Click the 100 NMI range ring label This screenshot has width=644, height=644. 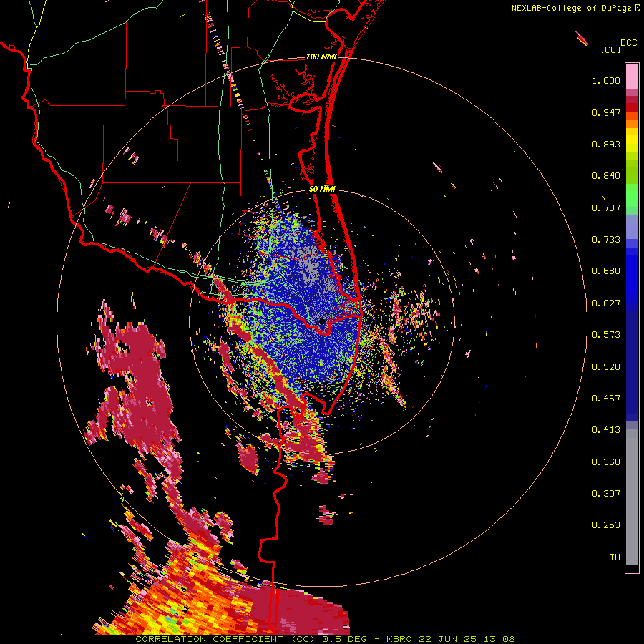pyautogui.click(x=321, y=57)
